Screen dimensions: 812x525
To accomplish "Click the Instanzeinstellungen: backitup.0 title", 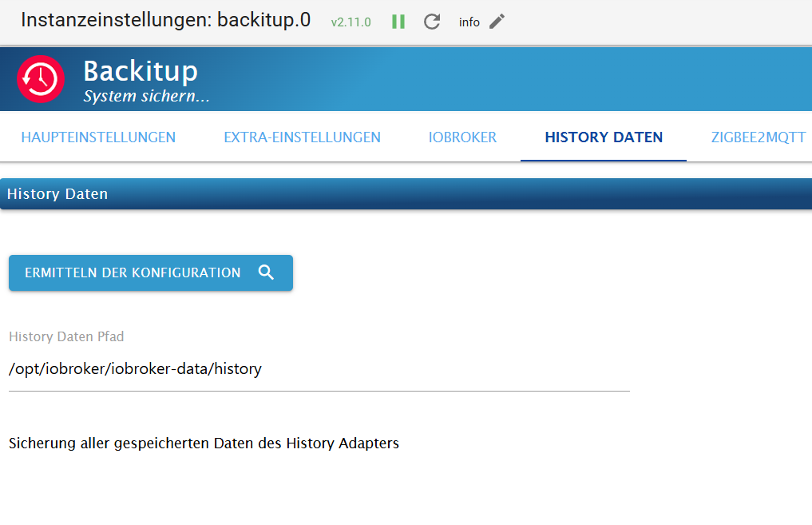I will coord(166,20).
